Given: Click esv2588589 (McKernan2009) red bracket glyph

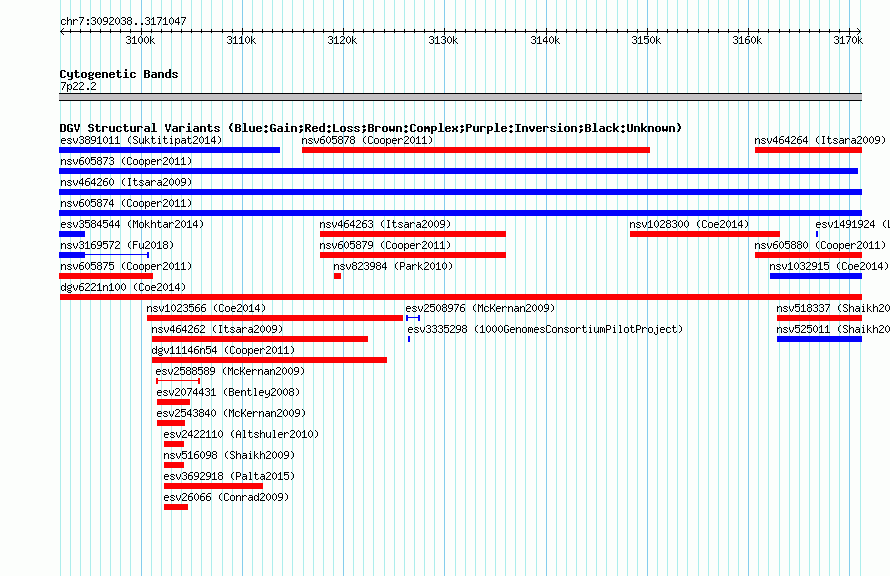Looking at the screenshot, I should click(x=178, y=381).
